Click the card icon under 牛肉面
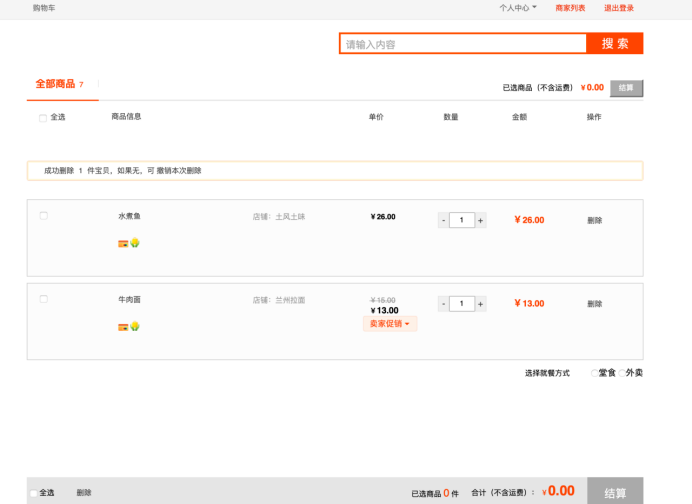Viewport: 692px width, 504px height. [123, 326]
